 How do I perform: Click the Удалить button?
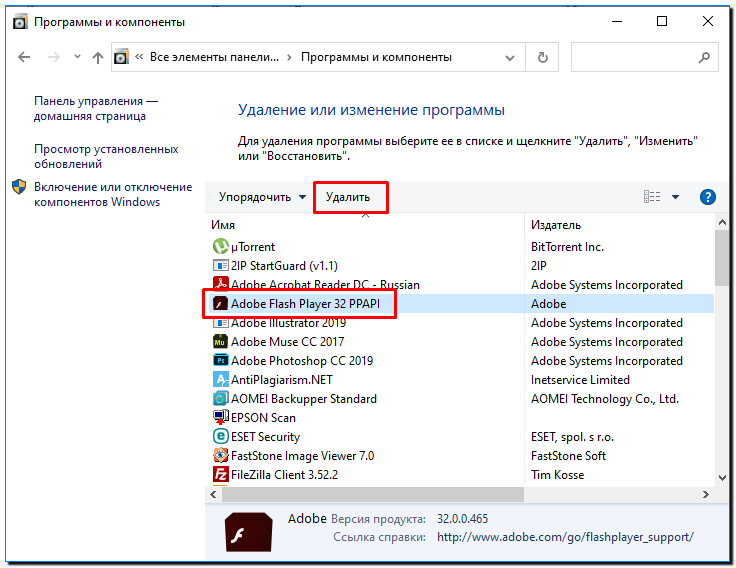click(348, 197)
